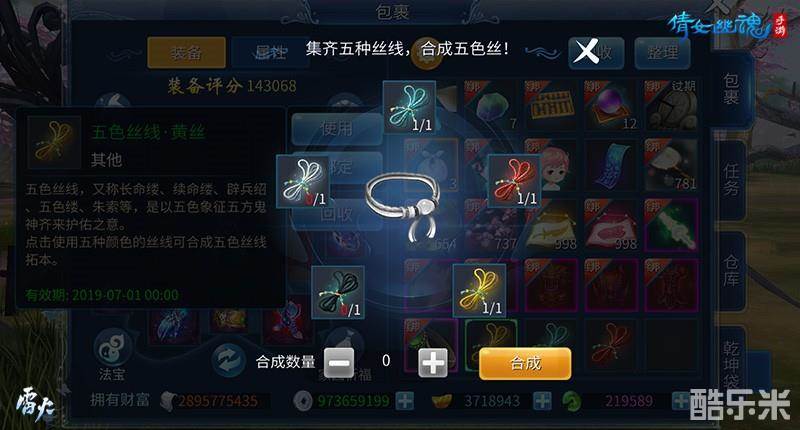Click the 整理 sort button
Screen dimensions: 800x430
point(662,53)
